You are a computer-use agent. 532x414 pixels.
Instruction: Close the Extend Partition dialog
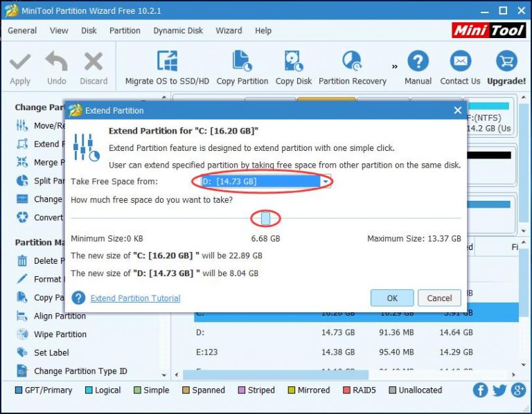tap(458, 110)
